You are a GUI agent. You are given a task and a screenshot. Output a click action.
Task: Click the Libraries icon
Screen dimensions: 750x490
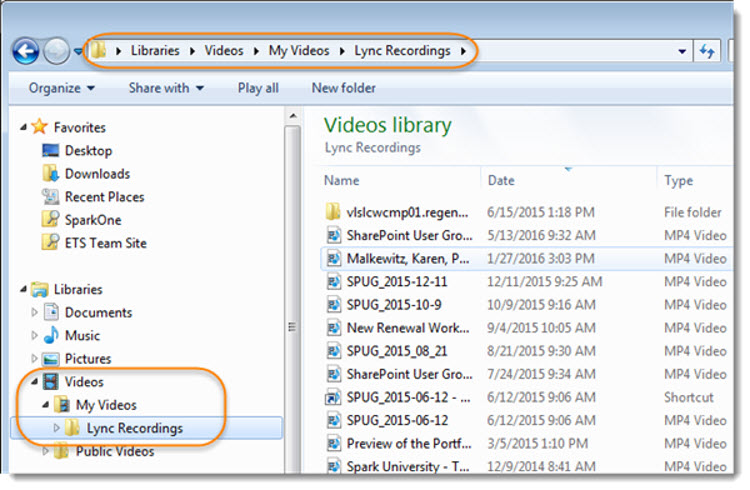click(x=40, y=289)
